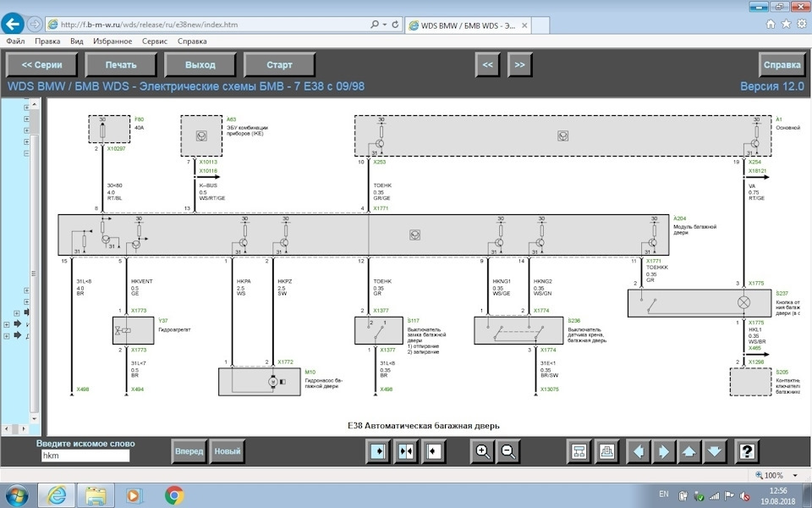Refresh the page with reload icon

click(x=395, y=25)
